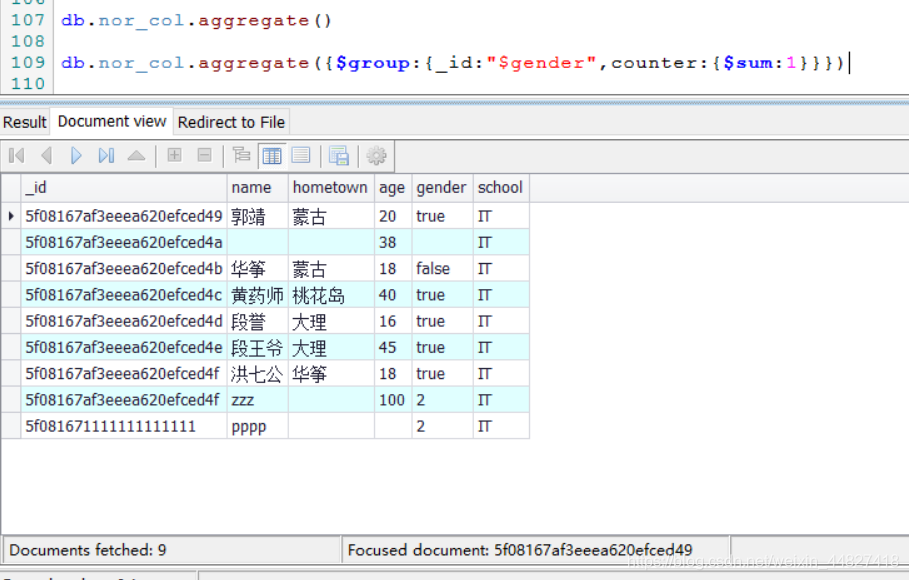Viewport: 909px width, 580px height.
Task: Select the _id cell 5f08167af3eeea620efced4e
Action: [x=124, y=347]
